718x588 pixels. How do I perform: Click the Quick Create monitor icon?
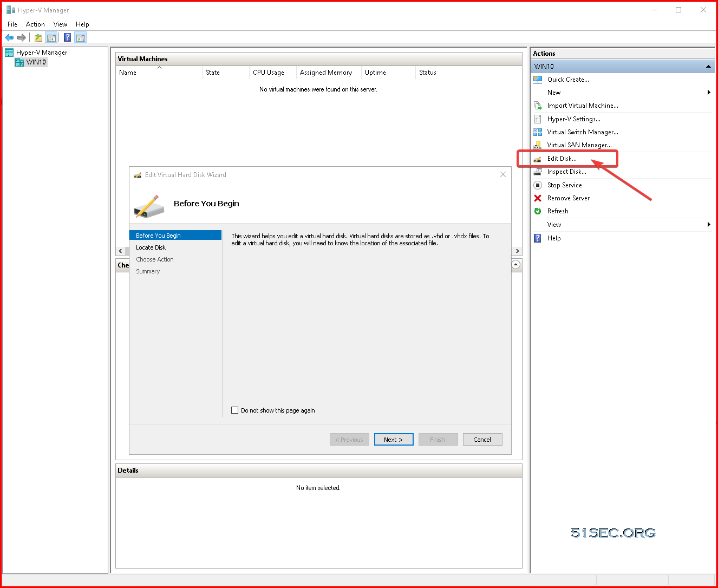538,80
